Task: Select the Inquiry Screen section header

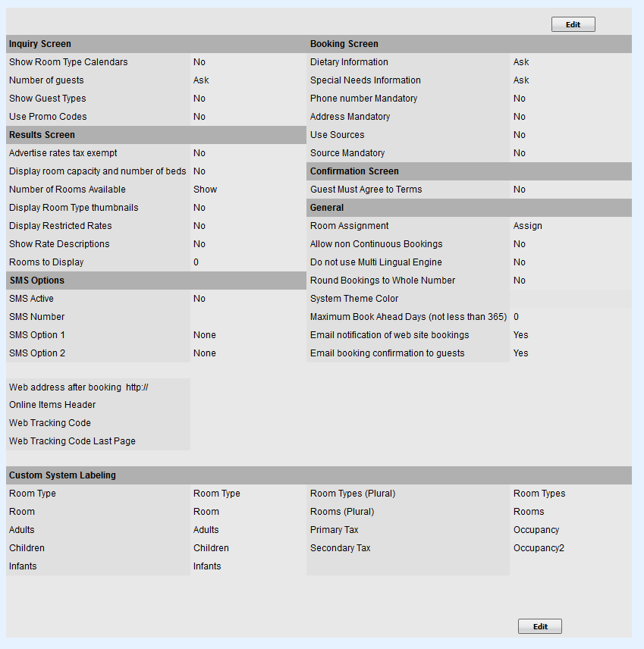Action: coord(40,44)
